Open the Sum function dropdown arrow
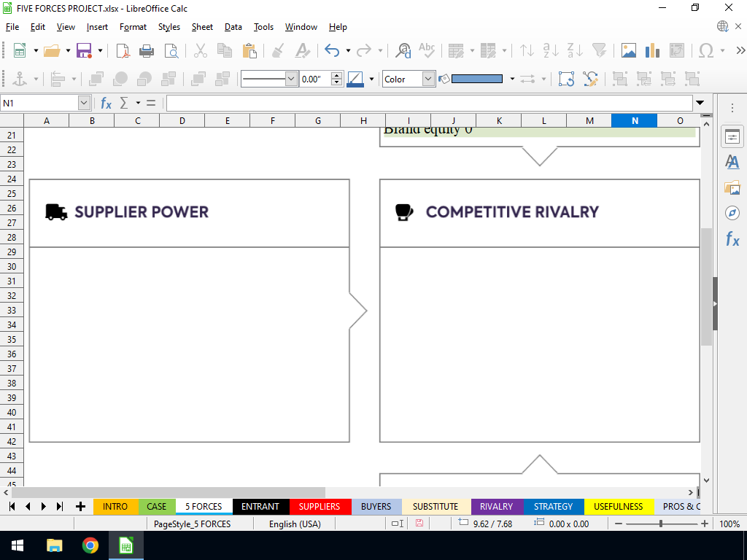 click(138, 103)
